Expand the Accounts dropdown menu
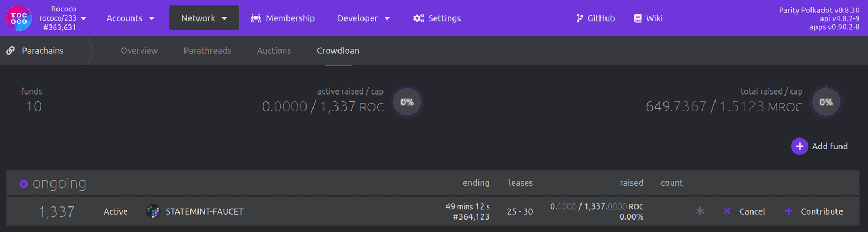The height and width of the screenshot is (232, 868). [130, 18]
